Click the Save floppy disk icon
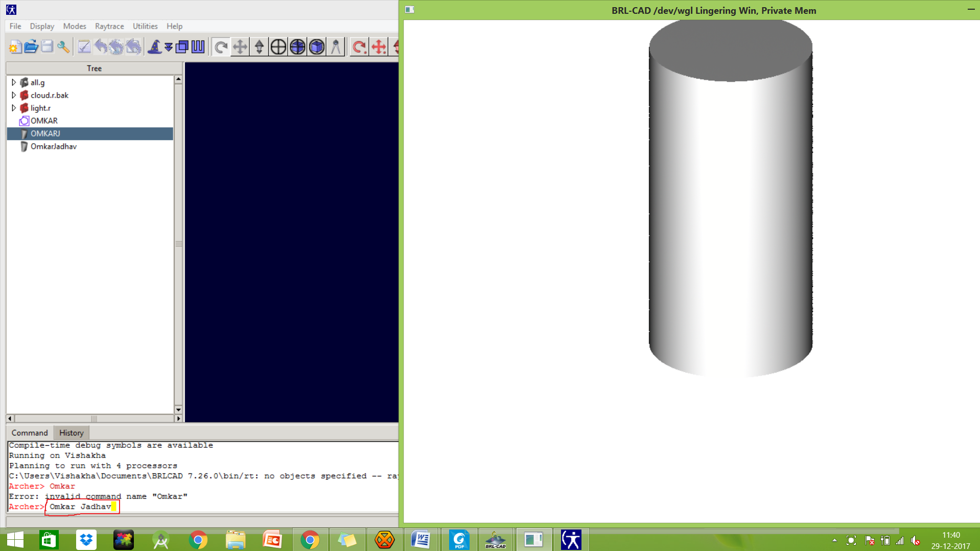The width and height of the screenshot is (980, 551). 47,47
